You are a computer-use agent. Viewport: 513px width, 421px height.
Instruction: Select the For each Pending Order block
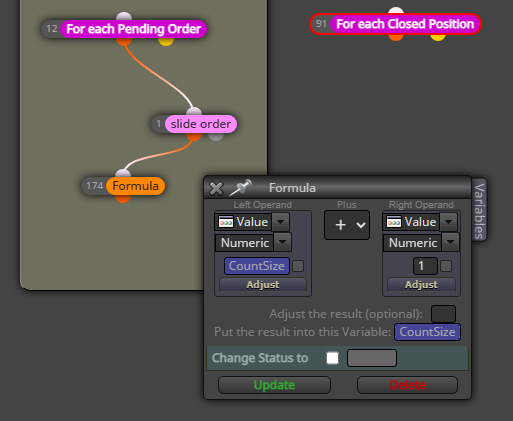coord(133,29)
